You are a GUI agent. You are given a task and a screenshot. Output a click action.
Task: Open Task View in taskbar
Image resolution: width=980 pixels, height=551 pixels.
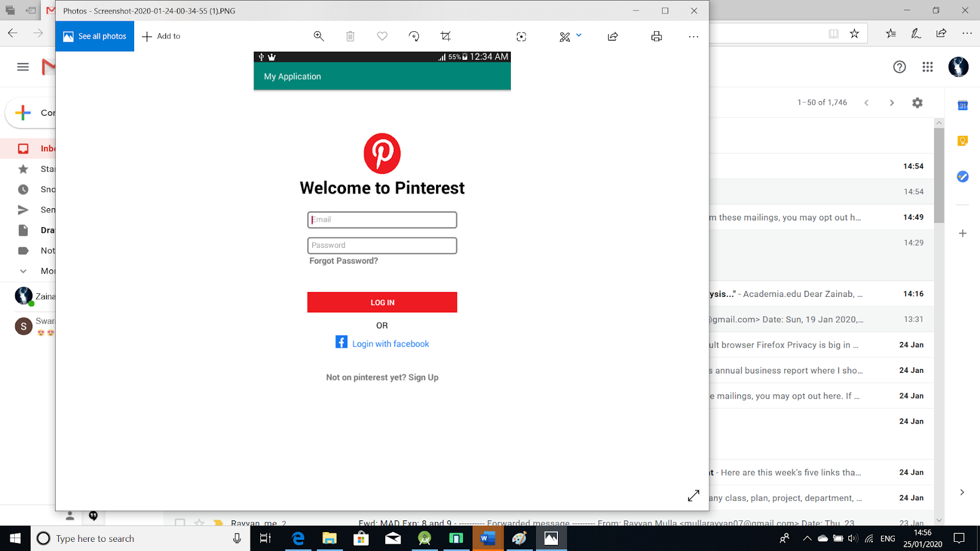(x=265, y=538)
